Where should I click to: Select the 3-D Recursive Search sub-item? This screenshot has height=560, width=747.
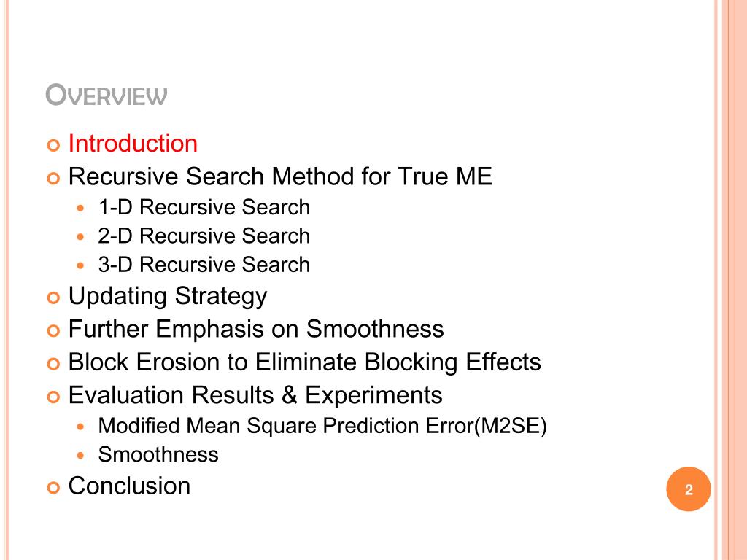204,264
